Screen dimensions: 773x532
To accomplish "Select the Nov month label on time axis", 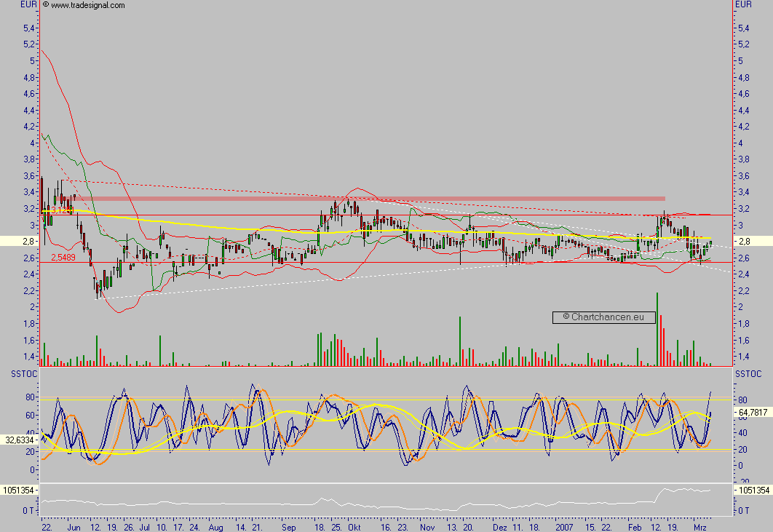I will [x=427, y=527].
